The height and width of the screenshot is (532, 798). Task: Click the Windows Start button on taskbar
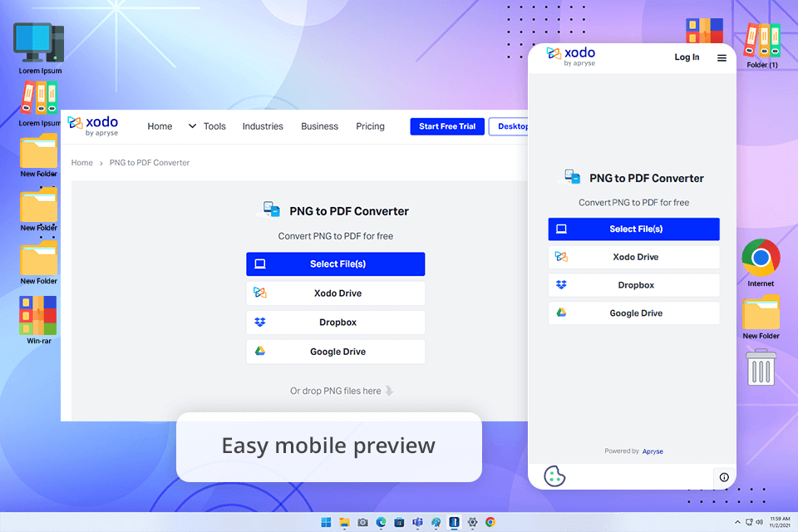pyautogui.click(x=326, y=522)
